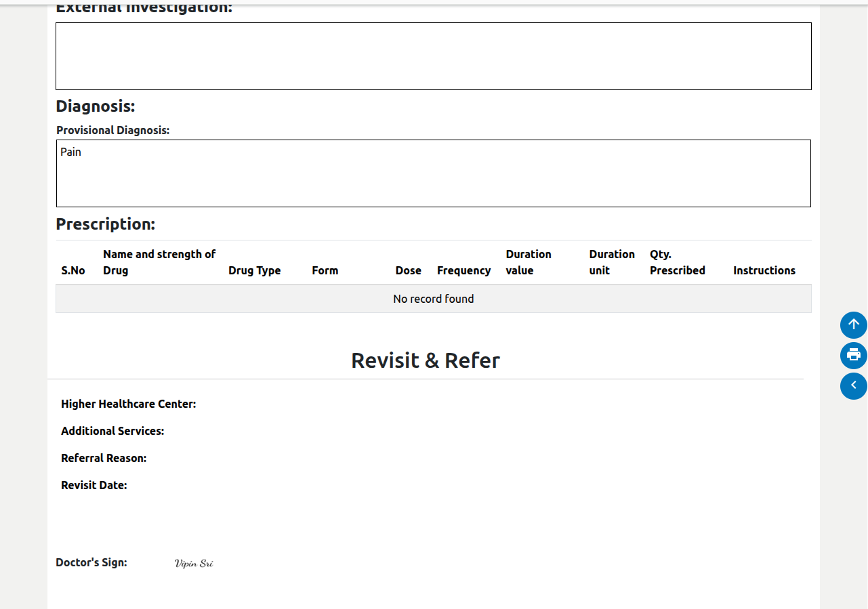Screen dimensions: 868x609
Task: Click the Qty. Prescribed column header
Action: point(677,262)
